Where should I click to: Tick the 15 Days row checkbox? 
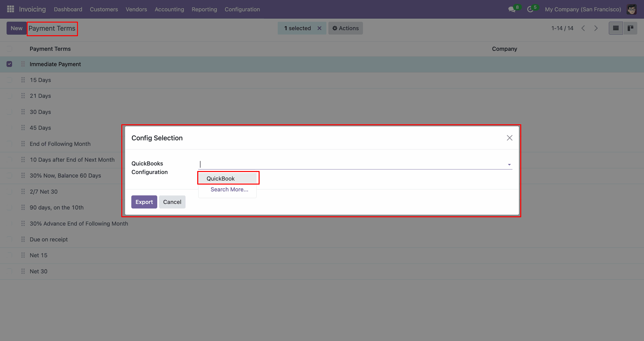point(9,80)
